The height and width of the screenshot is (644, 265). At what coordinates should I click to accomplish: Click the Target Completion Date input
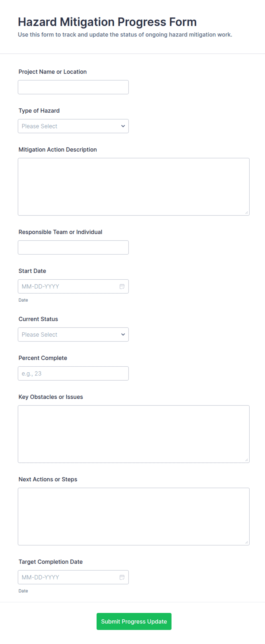(73, 577)
